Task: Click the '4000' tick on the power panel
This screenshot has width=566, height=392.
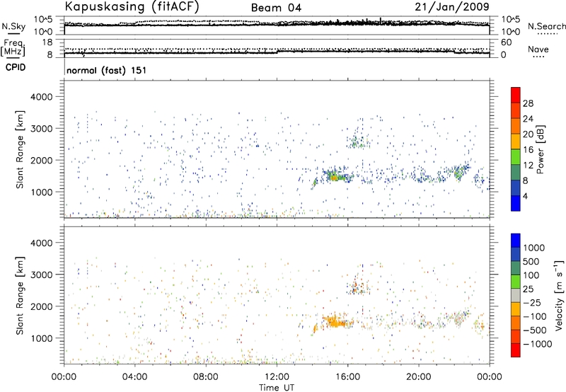Action: click(x=42, y=97)
